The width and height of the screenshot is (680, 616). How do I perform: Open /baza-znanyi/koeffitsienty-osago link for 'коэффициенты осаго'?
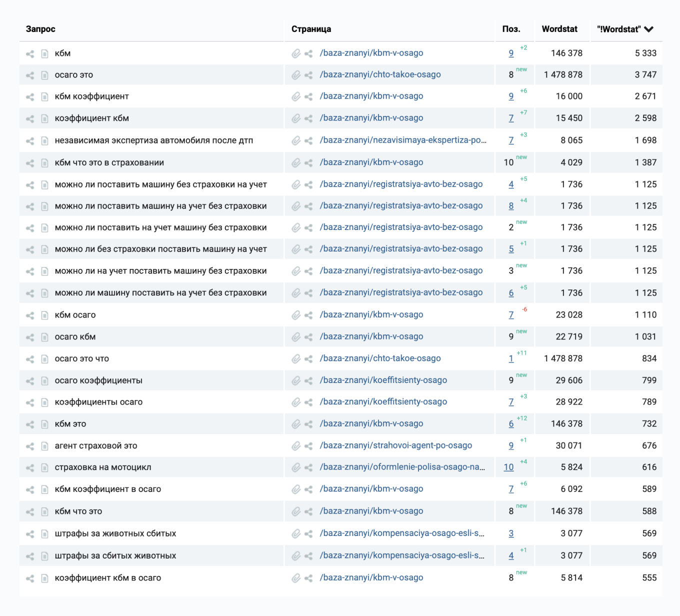tap(383, 401)
